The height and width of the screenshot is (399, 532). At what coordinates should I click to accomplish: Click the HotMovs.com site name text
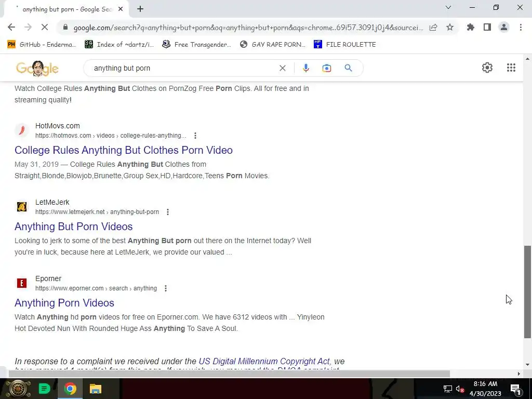pyautogui.click(x=58, y=126)
